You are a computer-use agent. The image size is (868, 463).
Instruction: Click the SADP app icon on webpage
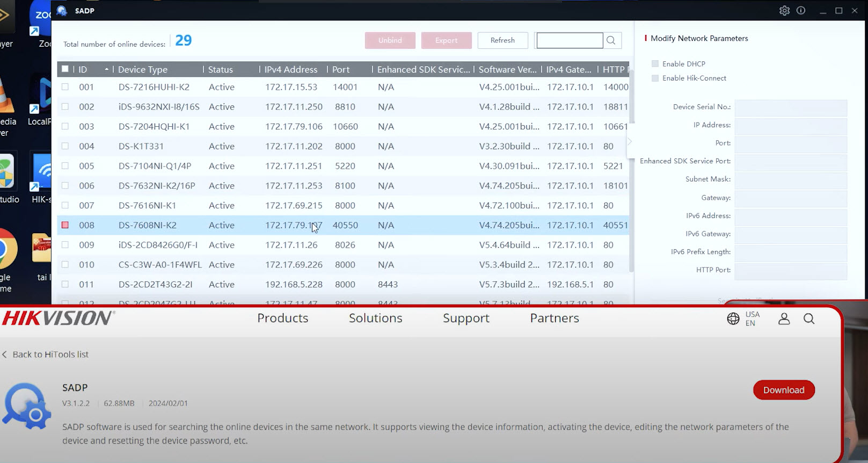coord(27,407)
